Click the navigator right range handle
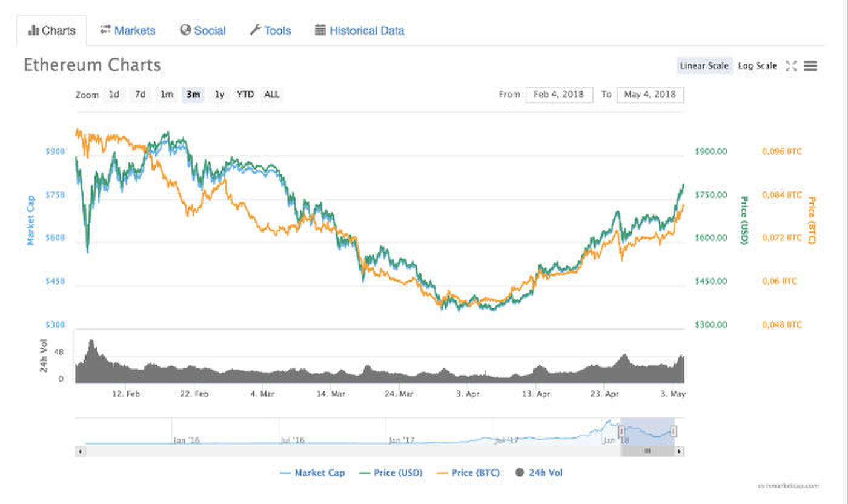848x504 pixels. (x=674, y=431)
